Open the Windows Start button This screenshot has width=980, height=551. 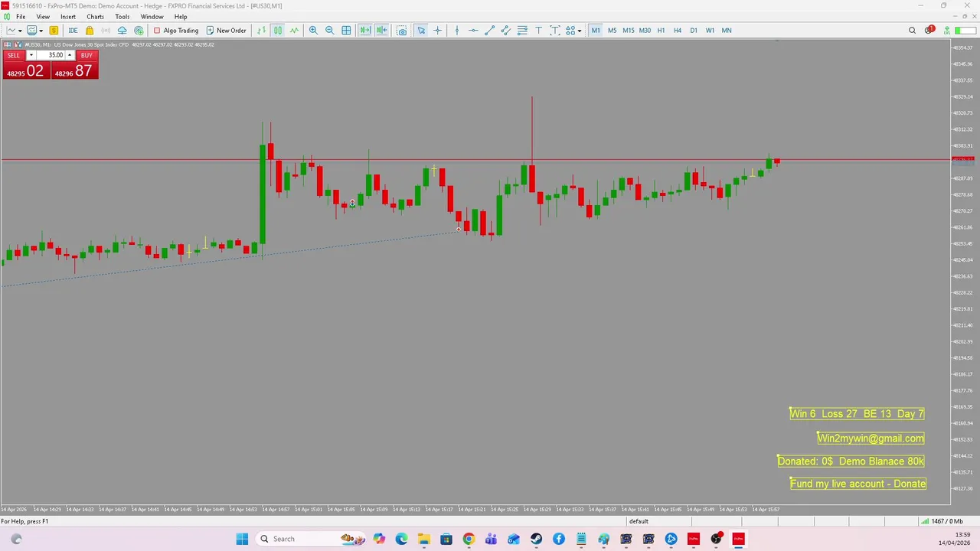(242, 539)
